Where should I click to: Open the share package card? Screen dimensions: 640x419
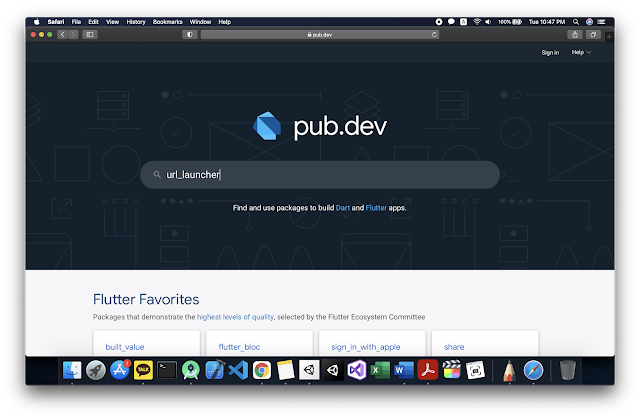click(485, 344)
